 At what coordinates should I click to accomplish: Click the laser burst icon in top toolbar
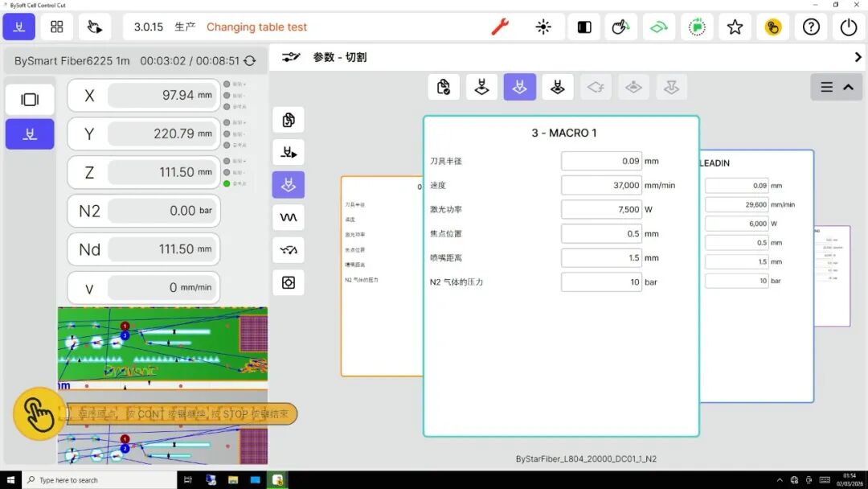coord(543,27)
